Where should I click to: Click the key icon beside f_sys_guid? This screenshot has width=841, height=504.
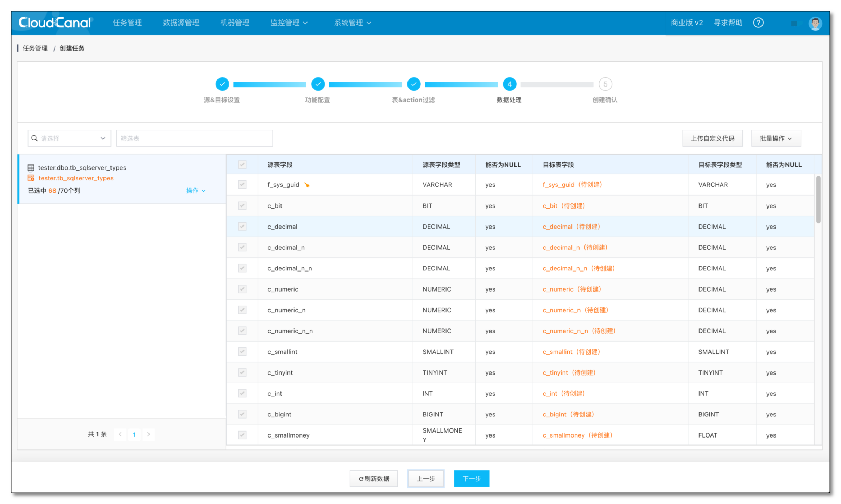click(307, 185)
